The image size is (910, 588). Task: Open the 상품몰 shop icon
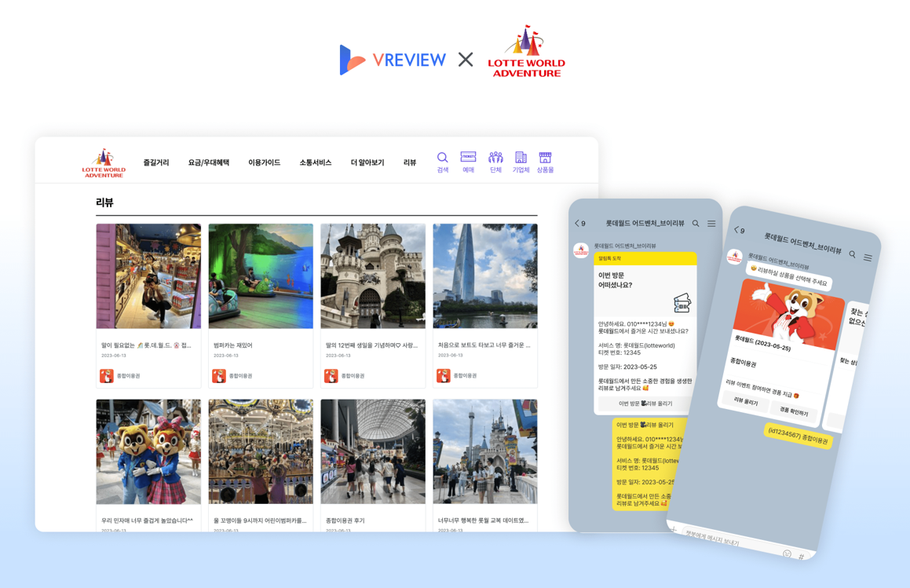(545, 163)
